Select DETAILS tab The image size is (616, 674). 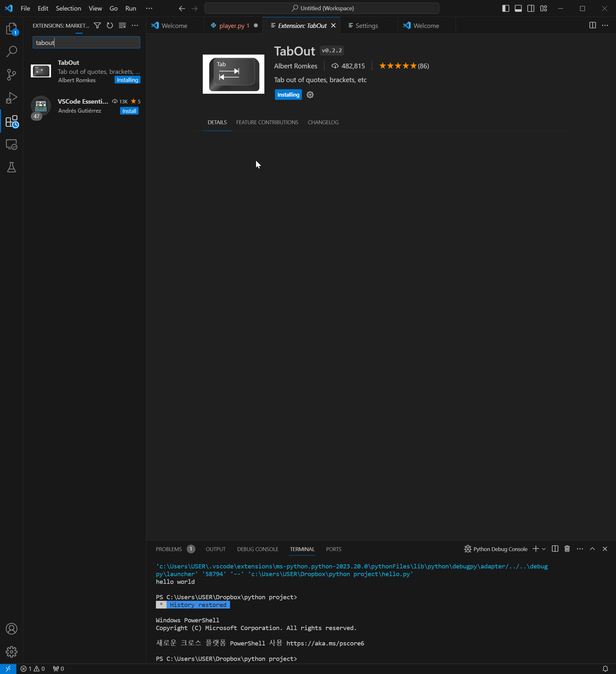tap(217, 122)
